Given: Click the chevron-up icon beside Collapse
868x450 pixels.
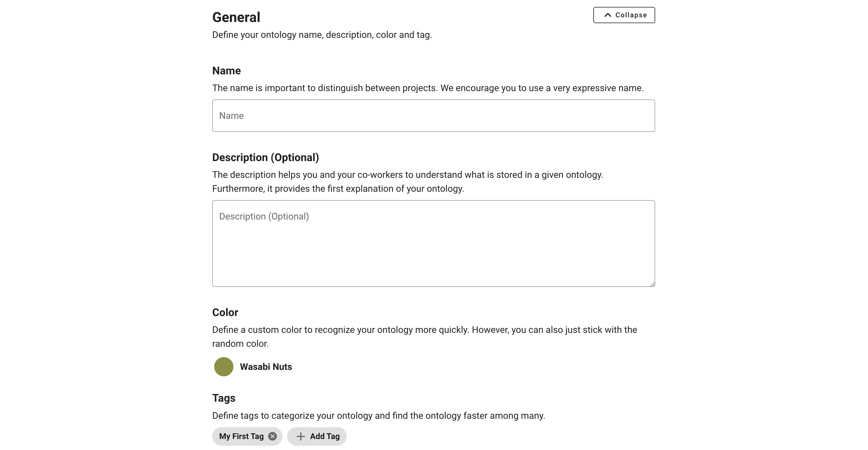Looking at the screenshot, I should [x=607, y=15].
